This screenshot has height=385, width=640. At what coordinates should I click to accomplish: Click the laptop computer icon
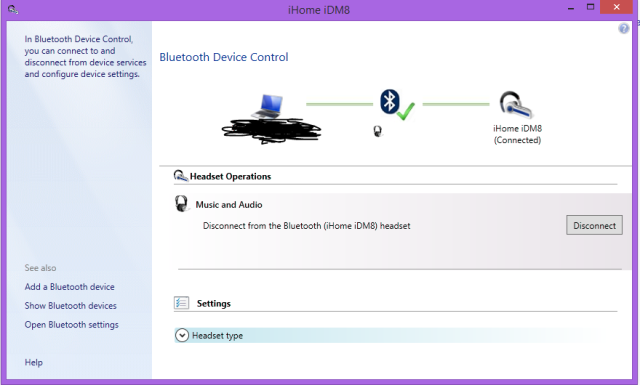pos(268,106)
